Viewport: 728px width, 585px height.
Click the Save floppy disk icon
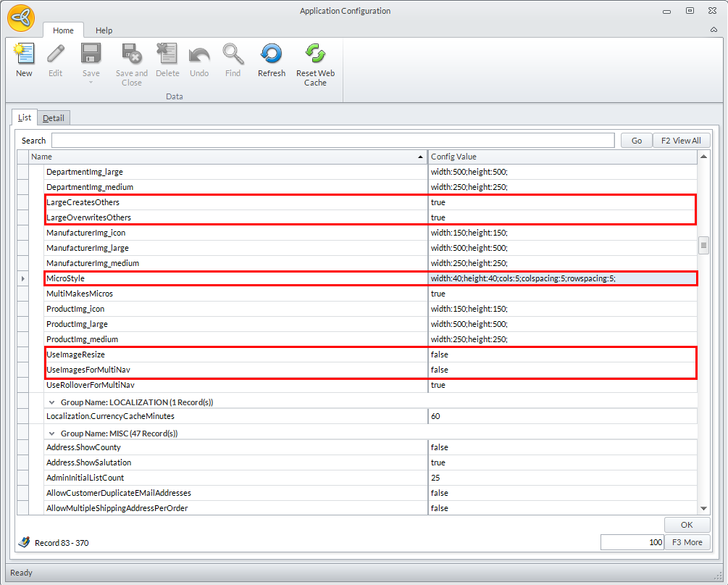(91, 54)
